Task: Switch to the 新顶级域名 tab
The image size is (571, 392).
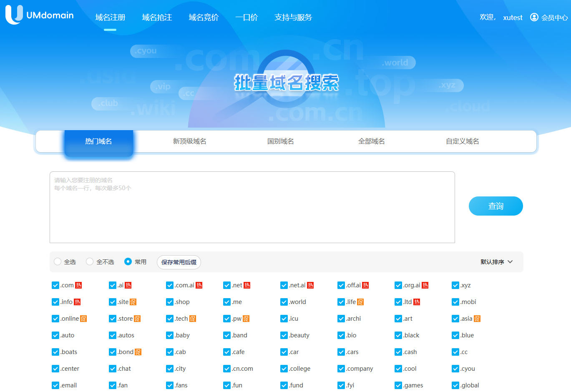Action: [x=189, y=141]
